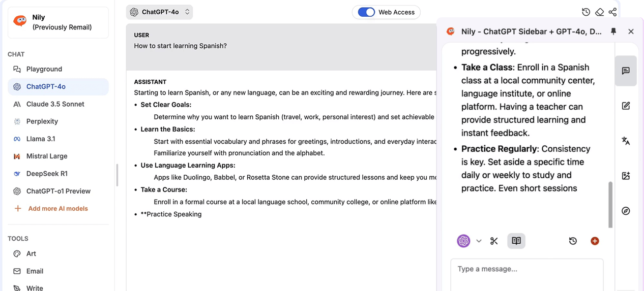This screenshot has width=644, height=291.
Task: Open the compass explore icon in sidebar rail
Action: pos(626,211)
